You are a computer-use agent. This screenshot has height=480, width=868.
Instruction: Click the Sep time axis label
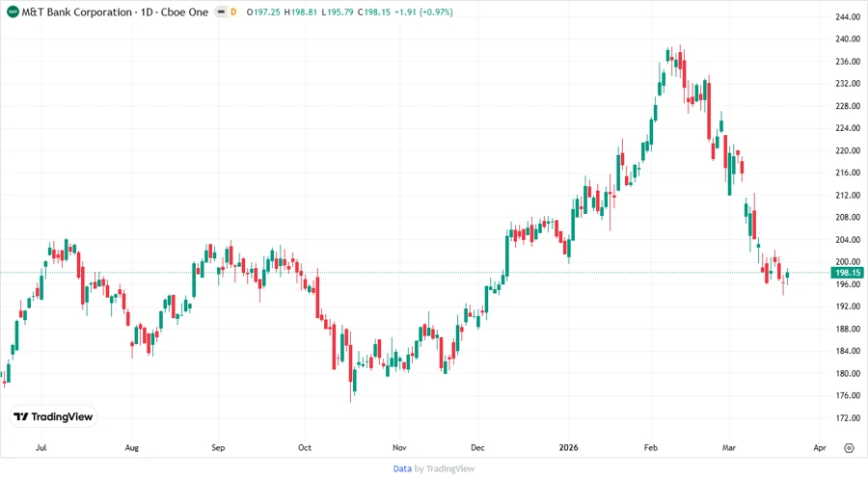[218, 447]
